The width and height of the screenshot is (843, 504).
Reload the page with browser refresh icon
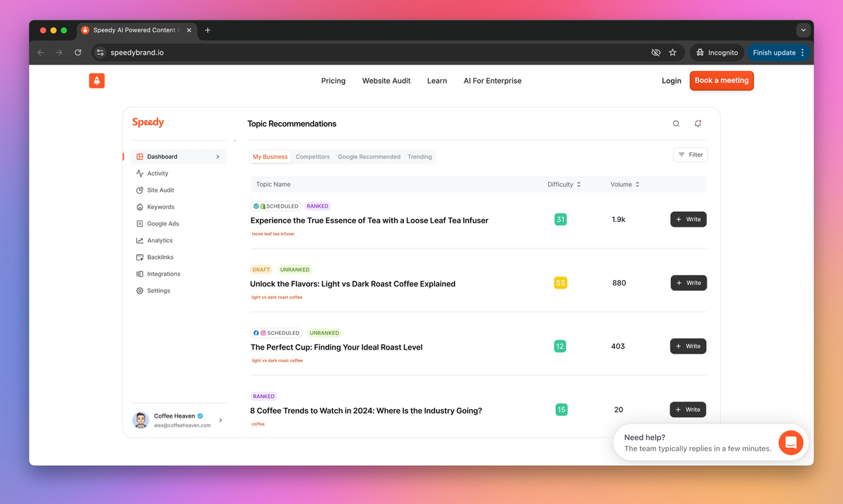click(78, 53)
